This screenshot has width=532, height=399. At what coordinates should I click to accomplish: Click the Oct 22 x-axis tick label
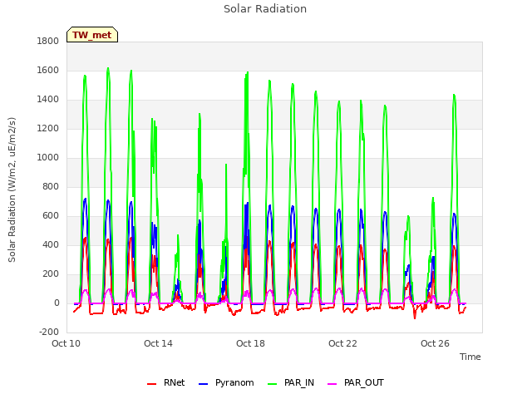(343, 343)
